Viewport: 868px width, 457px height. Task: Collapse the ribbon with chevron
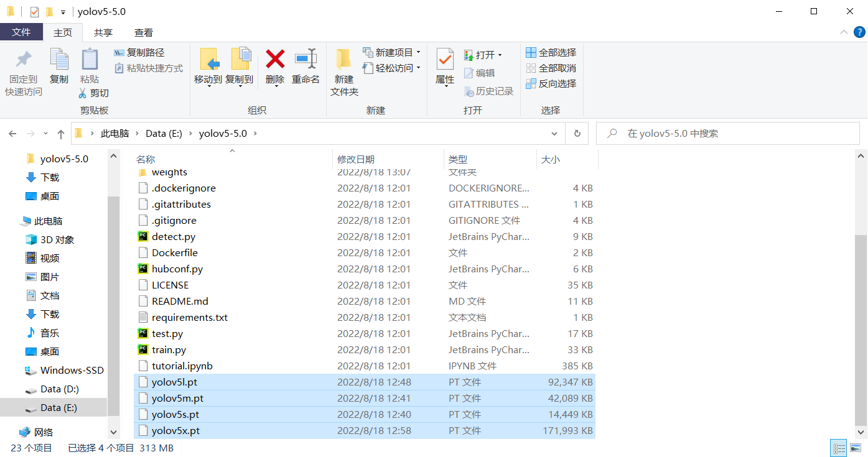point(844,32)
